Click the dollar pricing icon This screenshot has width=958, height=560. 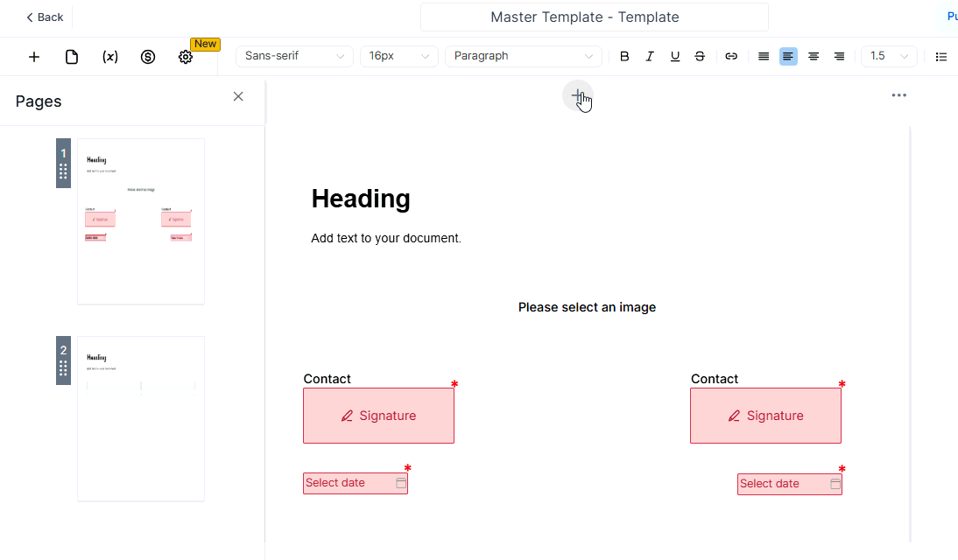click(148, 57)
